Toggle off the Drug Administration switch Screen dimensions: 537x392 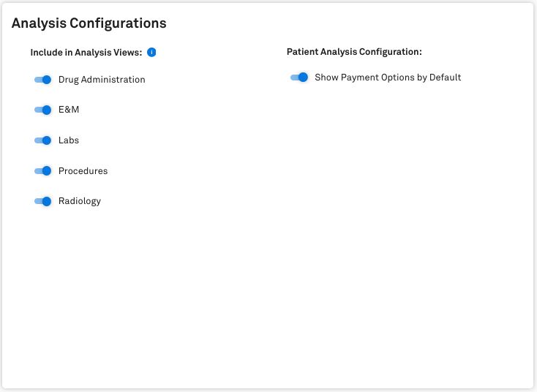pyautogui.click(x=43, y=80)
